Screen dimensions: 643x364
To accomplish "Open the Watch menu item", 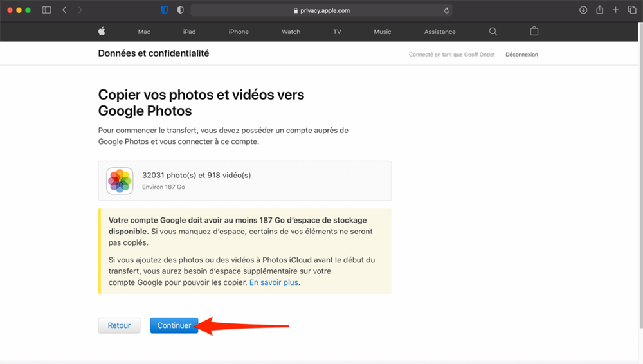I will point(291,32).
